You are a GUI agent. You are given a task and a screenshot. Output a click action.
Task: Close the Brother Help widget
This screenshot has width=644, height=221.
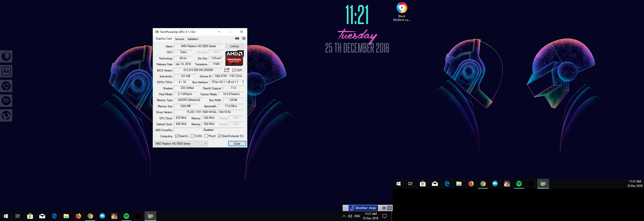coord(389,208)
